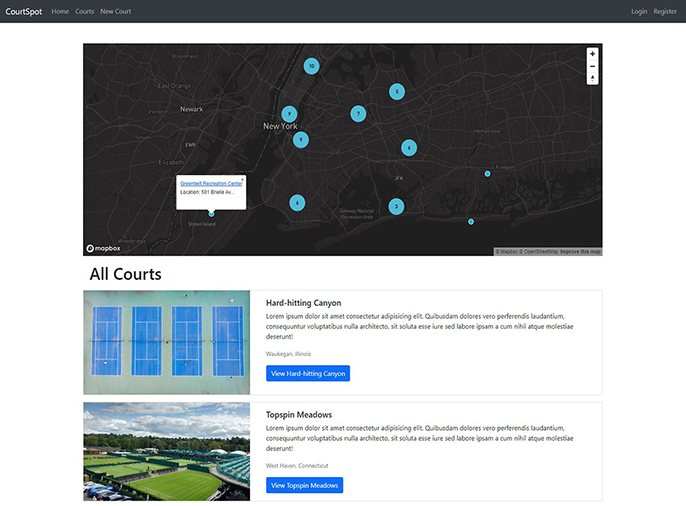Click the cluster marker labeled 5
This screenshot has height=506, width=686.
point(397,92)
